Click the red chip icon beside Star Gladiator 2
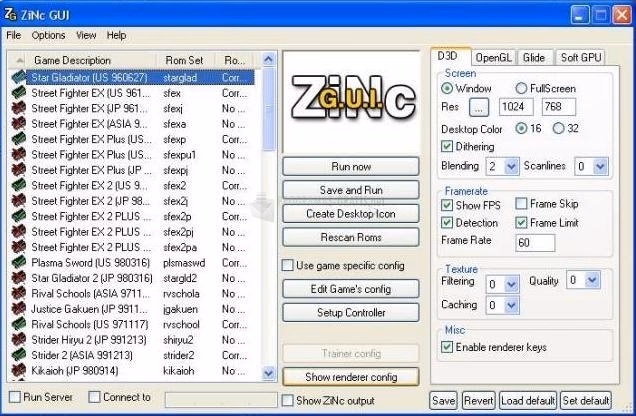Screen dimensions: 636x416 [x=19, y=278]
